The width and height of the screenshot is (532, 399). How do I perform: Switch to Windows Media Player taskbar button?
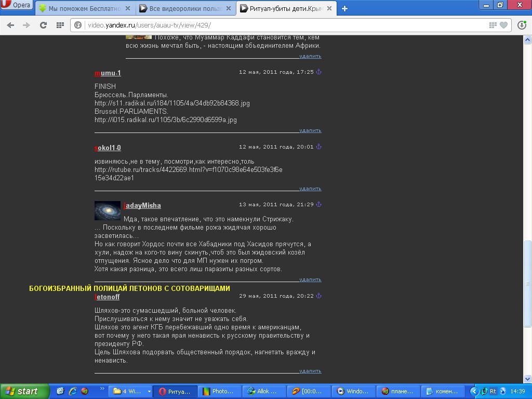pos(353,392)
